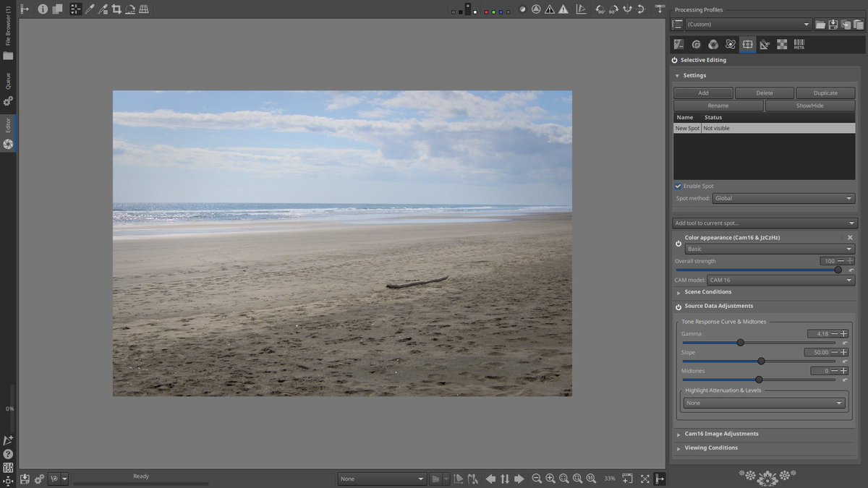Screen dimensions: 868x488
Task: Switch to the Exposure tab
Action: point(678,44)
